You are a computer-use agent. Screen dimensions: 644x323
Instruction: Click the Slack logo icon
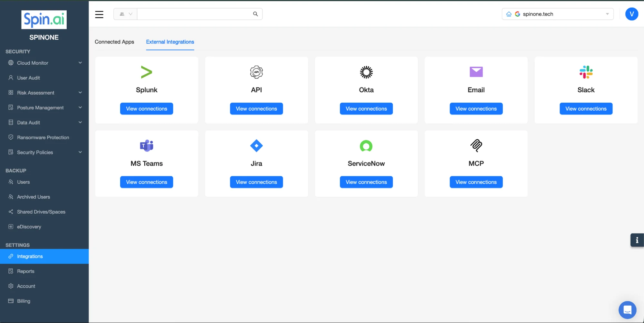(586, 72)
